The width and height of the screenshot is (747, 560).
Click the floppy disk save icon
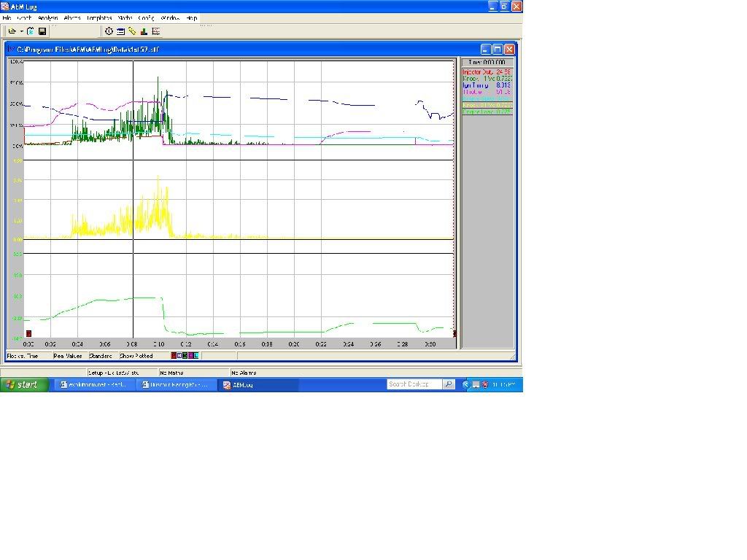tap(42, 31)
